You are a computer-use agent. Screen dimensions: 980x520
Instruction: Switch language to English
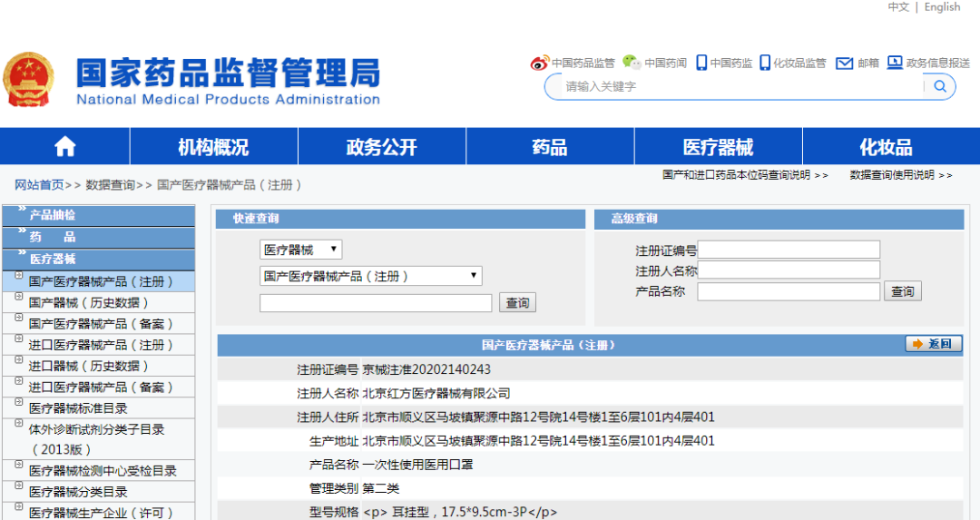[x=942, y=7]
